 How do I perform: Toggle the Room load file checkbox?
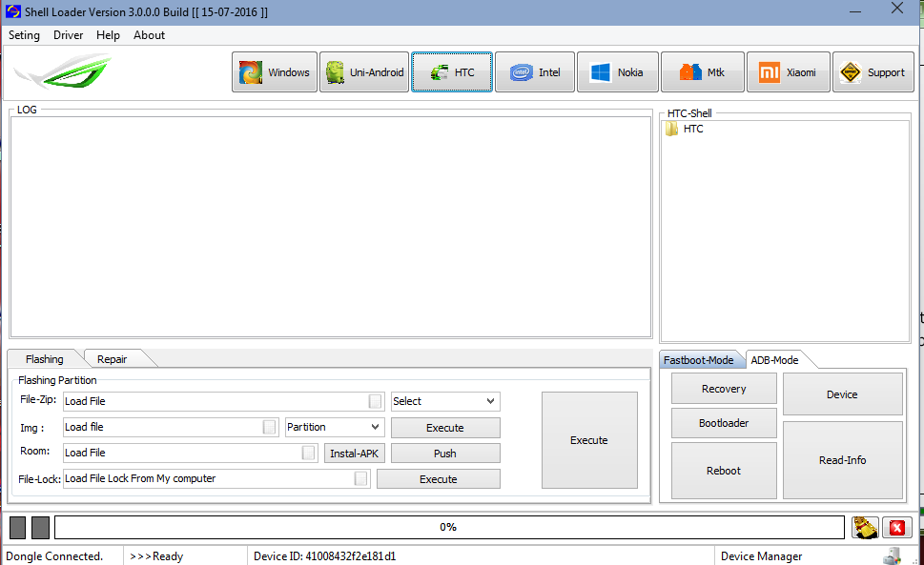[308, 453]
